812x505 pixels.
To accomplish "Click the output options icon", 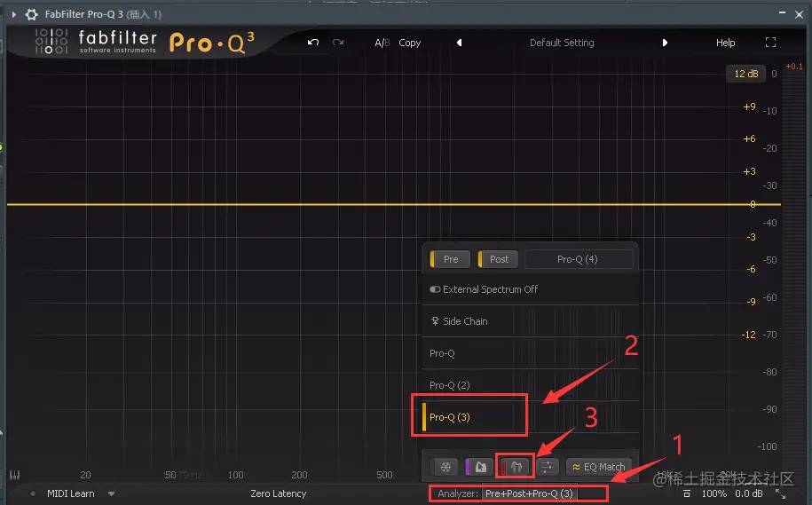I will [x=687, y=493].
